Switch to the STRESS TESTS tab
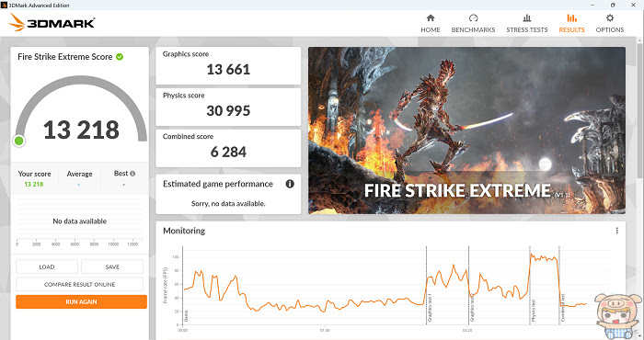 pos(527,30)
